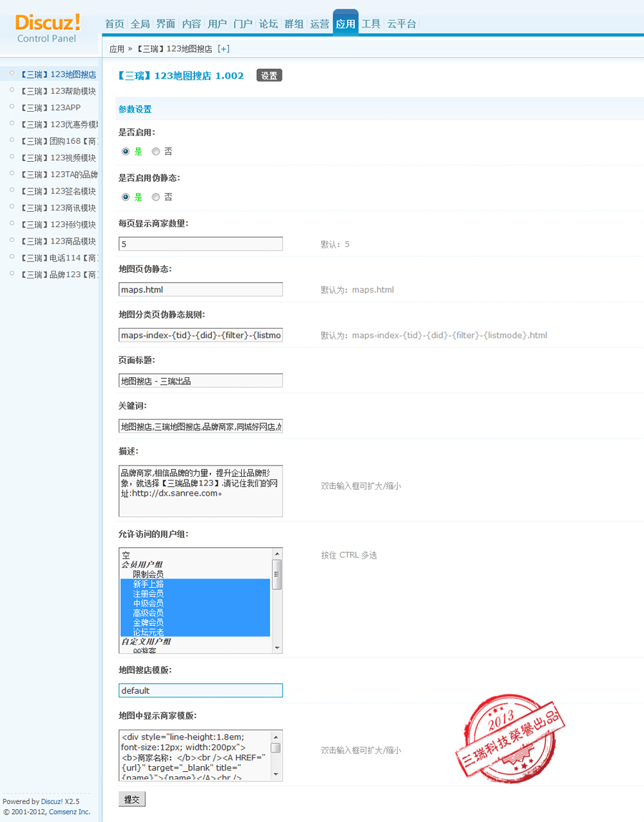
Task: Open 【三瑞】123签名模块 in the sidebar
Action: 58,191
